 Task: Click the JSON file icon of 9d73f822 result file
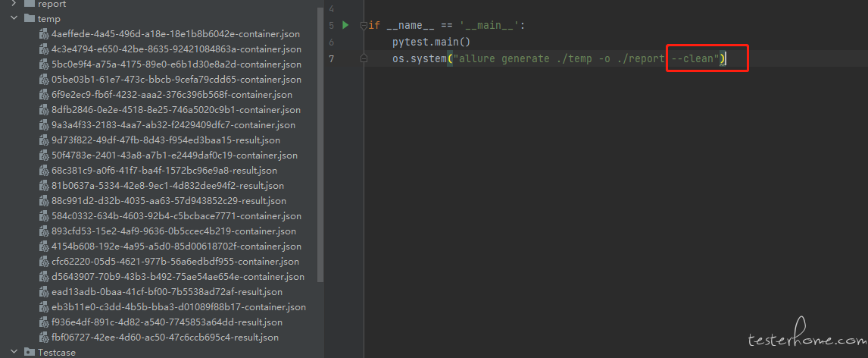pyautogui.click(x=44, y=140)
